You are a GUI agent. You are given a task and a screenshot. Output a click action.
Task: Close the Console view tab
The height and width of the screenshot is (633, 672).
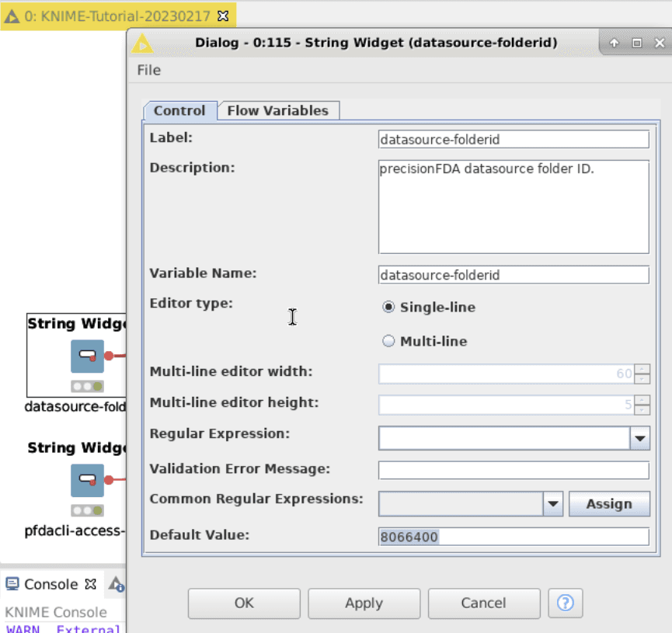90,584
